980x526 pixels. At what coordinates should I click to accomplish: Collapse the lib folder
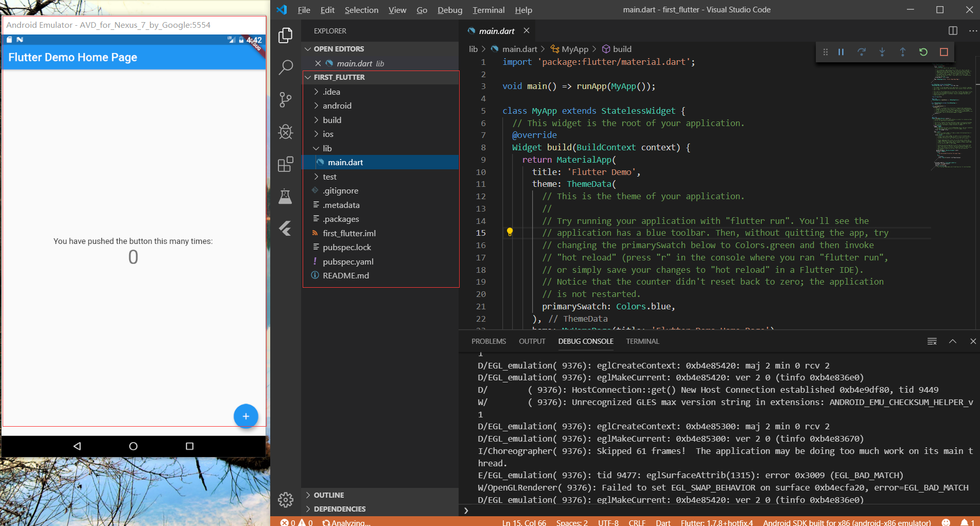(381, 148)
